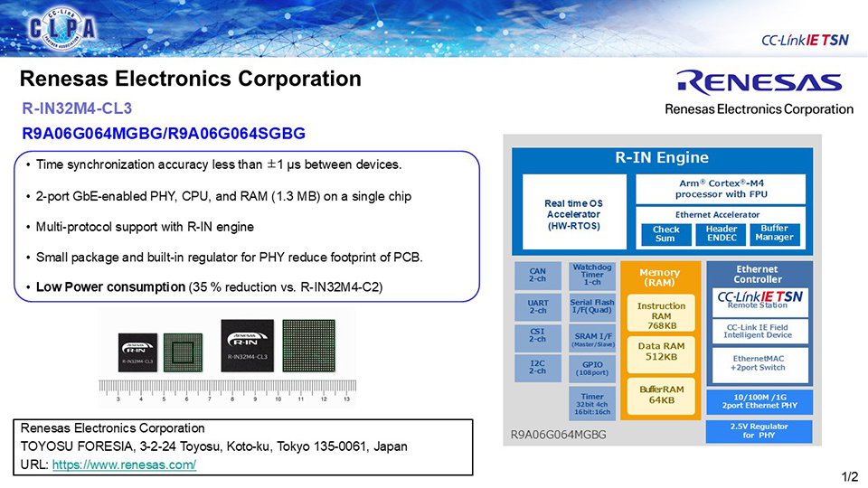Click the Arm Cortex-M4 processor block

pyautogui.click(x=721, y=189)
